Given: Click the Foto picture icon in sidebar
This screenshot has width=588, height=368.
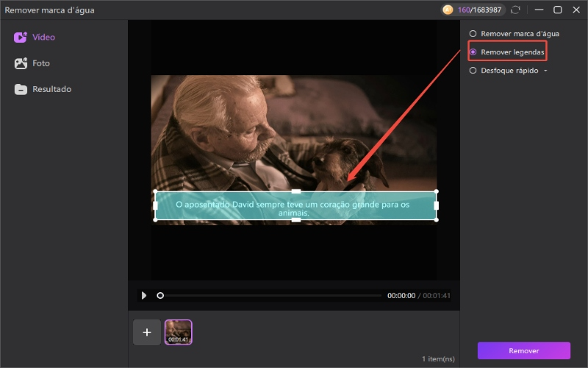Looking at the screenshot, I should [x=21, y=63].
